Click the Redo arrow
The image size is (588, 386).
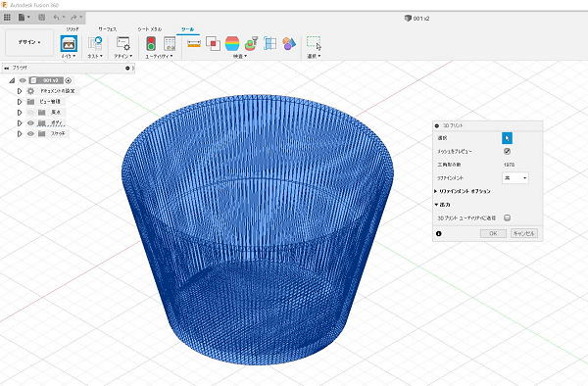pos(73,18)
